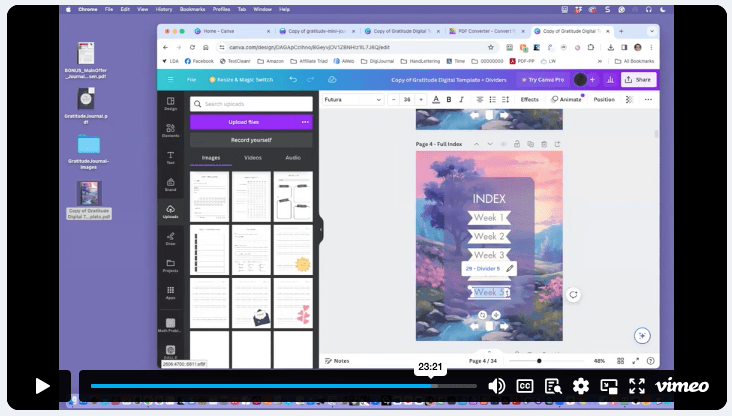Click the Vimeo settings gear icon

[x=581, y=386]
